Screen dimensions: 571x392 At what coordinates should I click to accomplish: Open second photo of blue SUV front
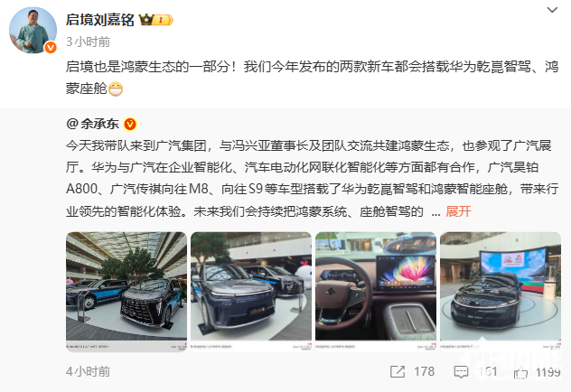pos(251,292)
